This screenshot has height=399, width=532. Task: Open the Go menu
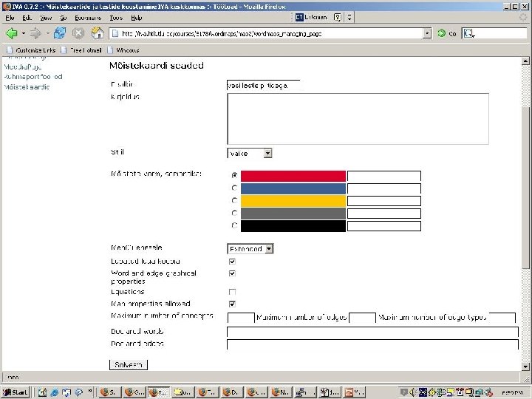point(64,18)
